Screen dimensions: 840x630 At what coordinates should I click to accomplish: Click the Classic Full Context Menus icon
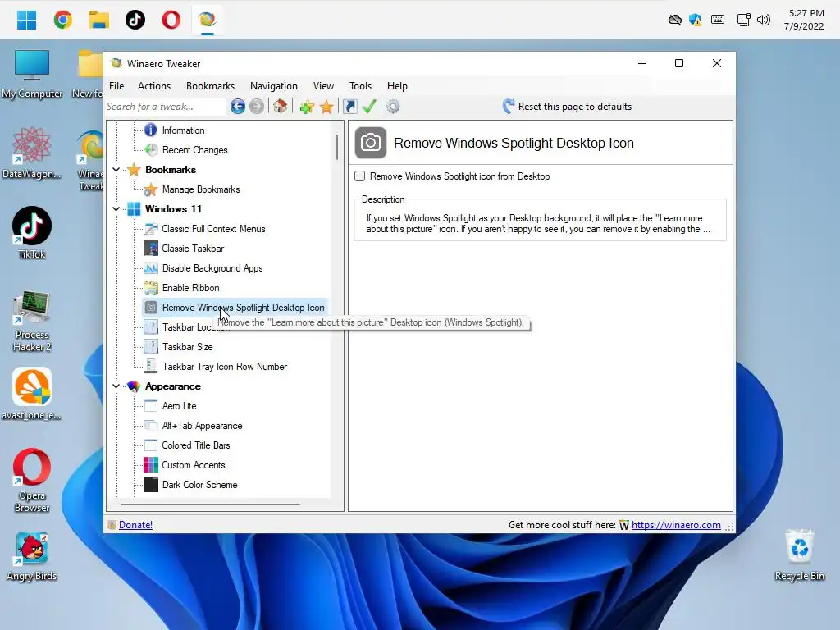point(151,229)
